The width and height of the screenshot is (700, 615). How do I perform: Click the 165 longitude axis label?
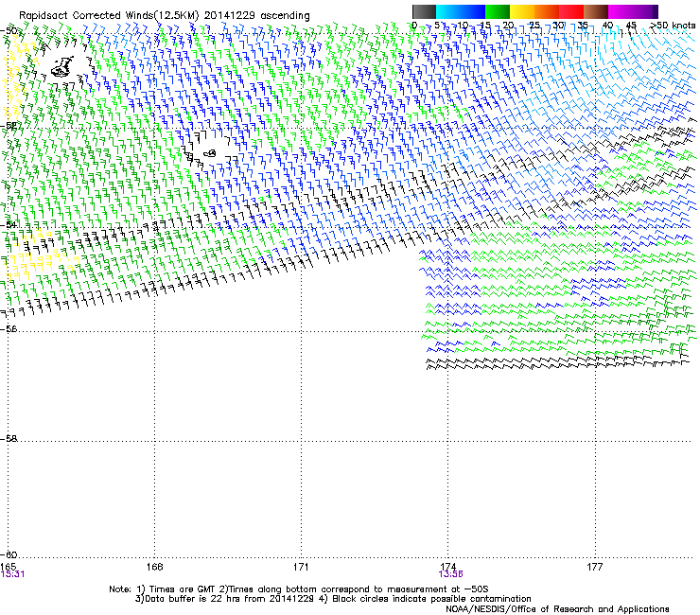click(9, 567)
